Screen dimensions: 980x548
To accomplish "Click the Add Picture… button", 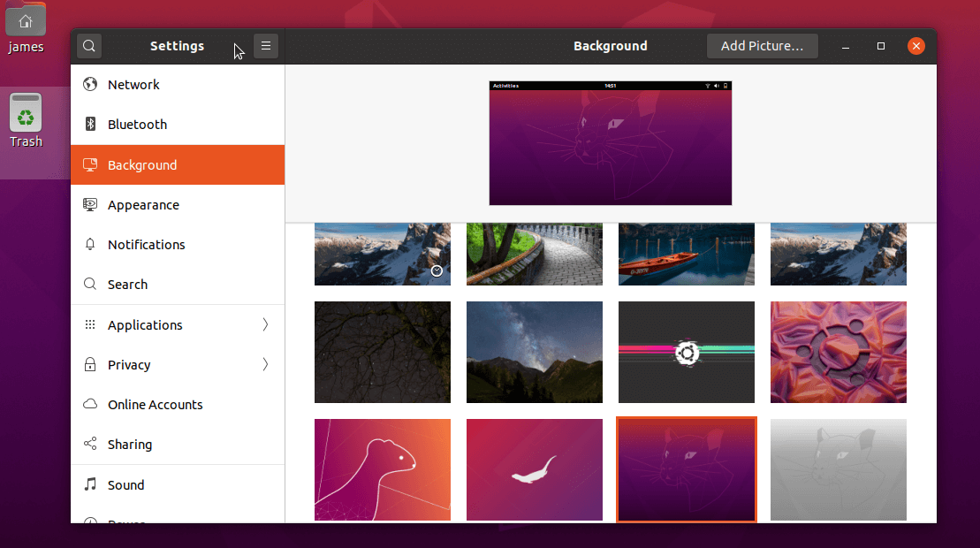I will (762, 46).
